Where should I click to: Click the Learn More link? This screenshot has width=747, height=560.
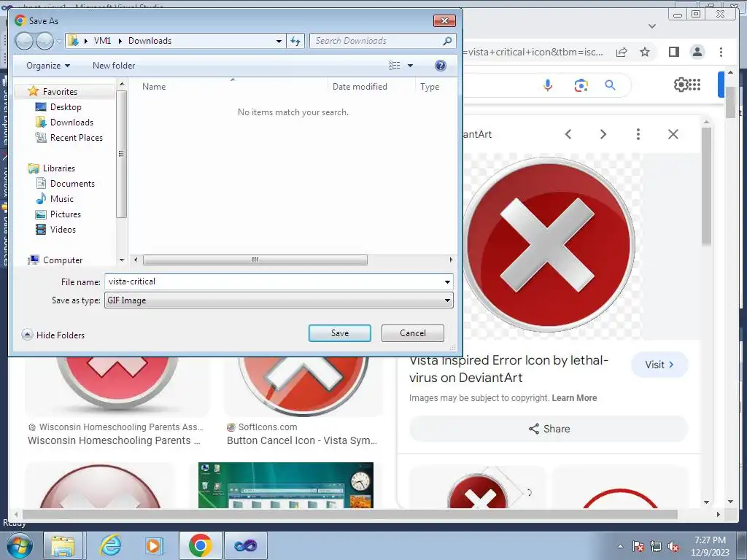click(574, 398)
